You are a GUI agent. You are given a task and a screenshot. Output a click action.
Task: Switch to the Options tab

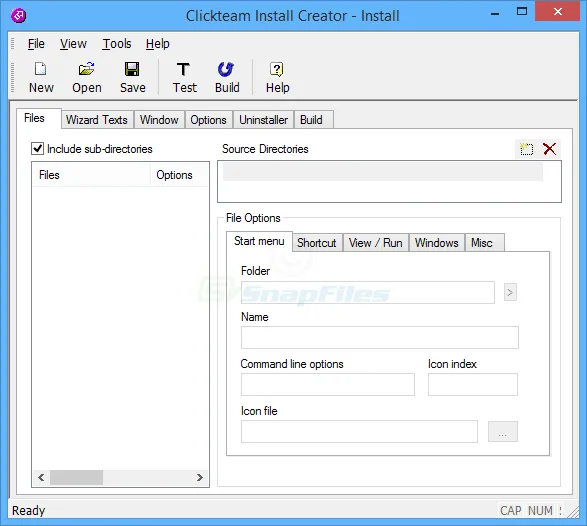point(209,120)
